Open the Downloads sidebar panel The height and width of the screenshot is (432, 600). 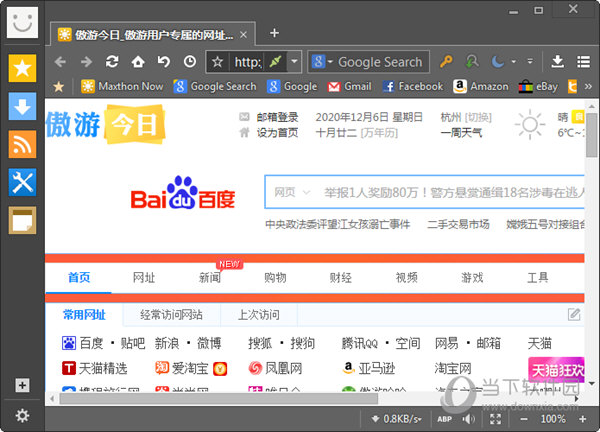click(22, 106)
